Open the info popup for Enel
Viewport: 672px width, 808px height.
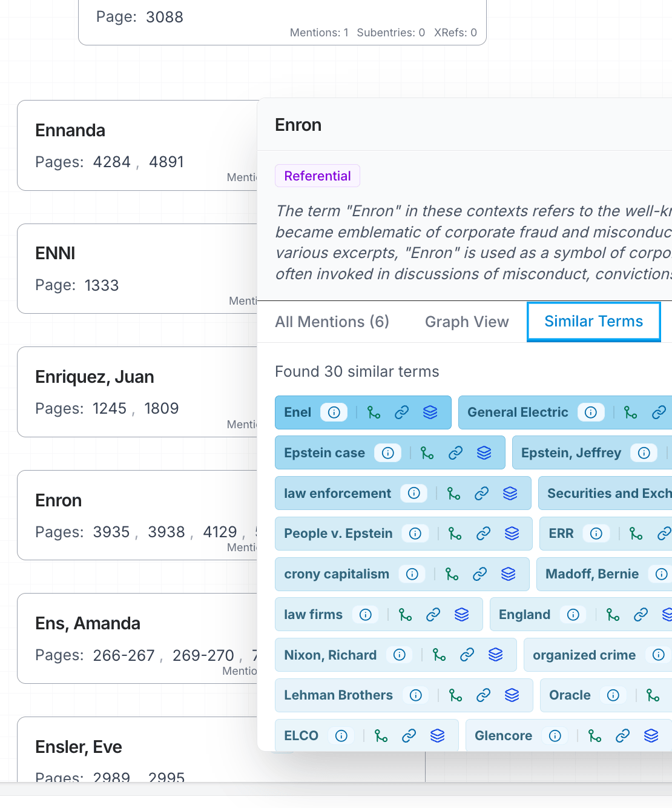coord(335,412)
